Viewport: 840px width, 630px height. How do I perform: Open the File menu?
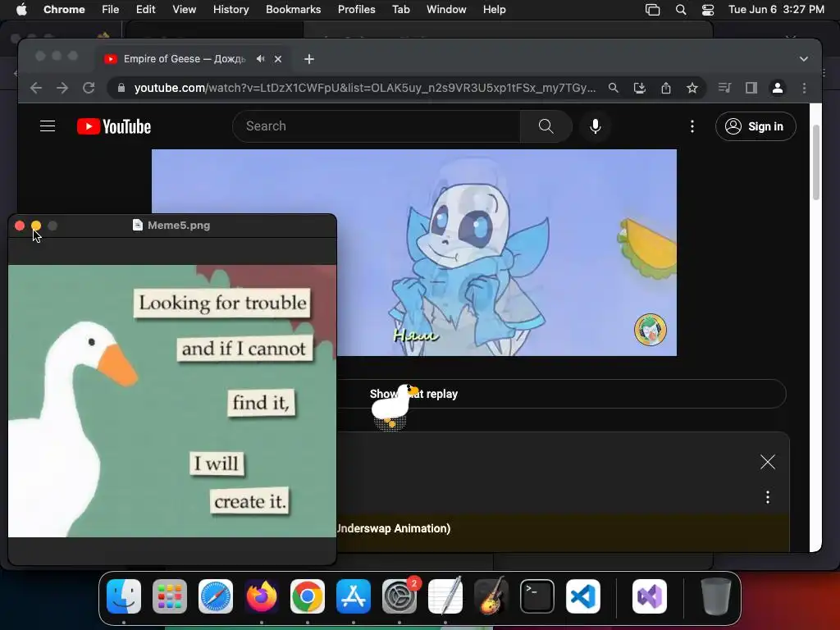coord(111,10)
